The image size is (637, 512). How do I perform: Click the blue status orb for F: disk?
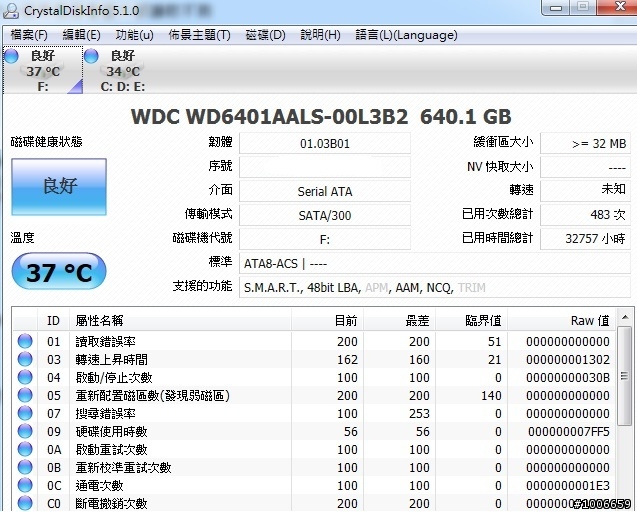(11, 56)
